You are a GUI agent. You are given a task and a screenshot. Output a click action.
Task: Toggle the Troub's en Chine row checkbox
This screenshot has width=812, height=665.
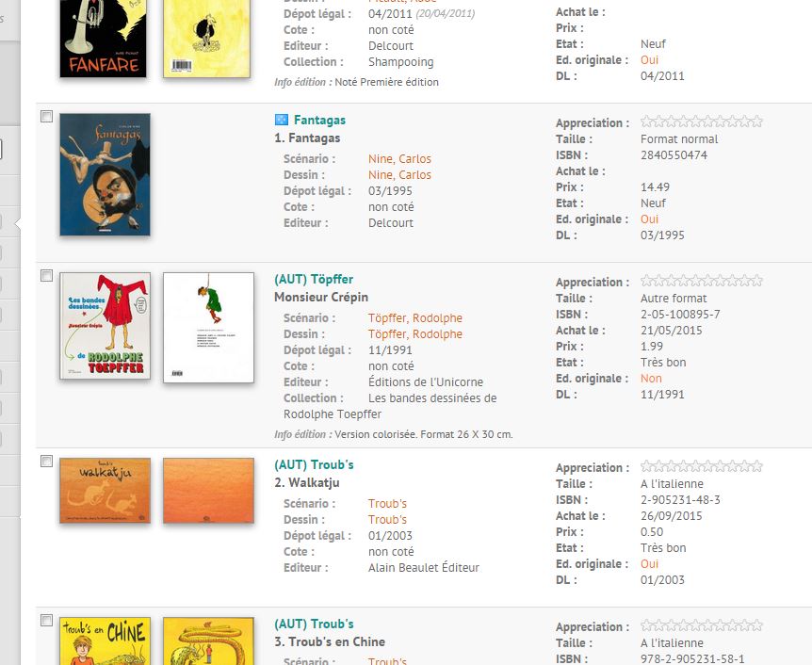click(x=46, y=620)
